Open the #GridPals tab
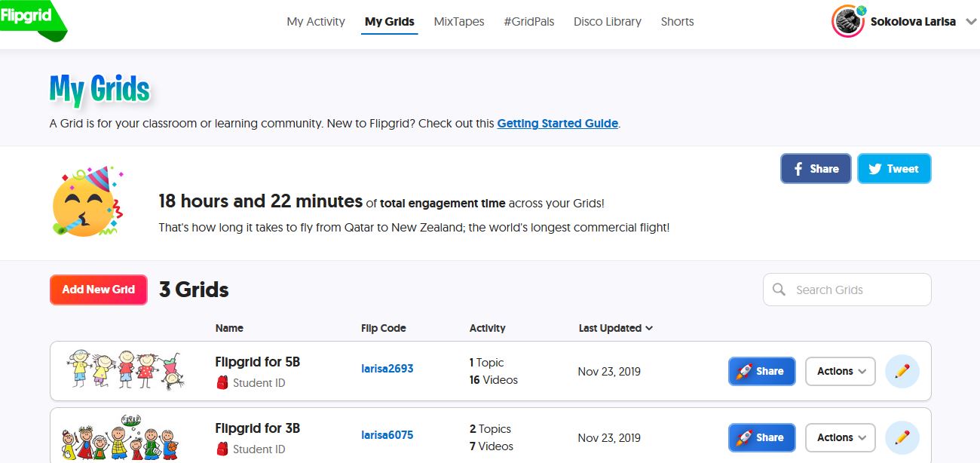 point(529,22)
